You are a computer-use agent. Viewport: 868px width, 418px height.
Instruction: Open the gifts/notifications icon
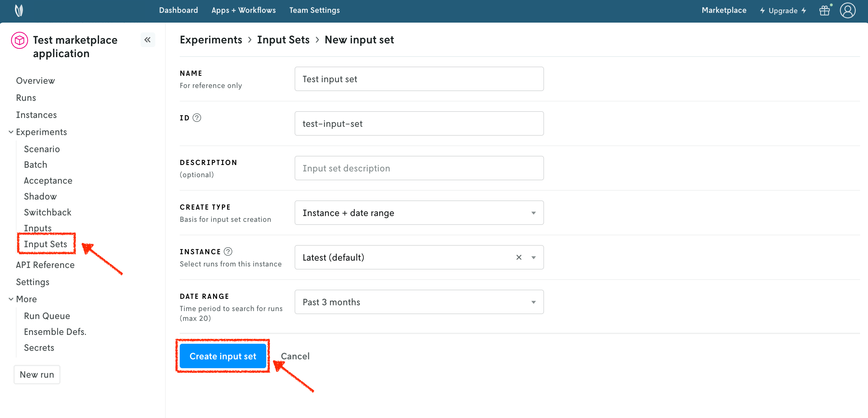[825, 10]
